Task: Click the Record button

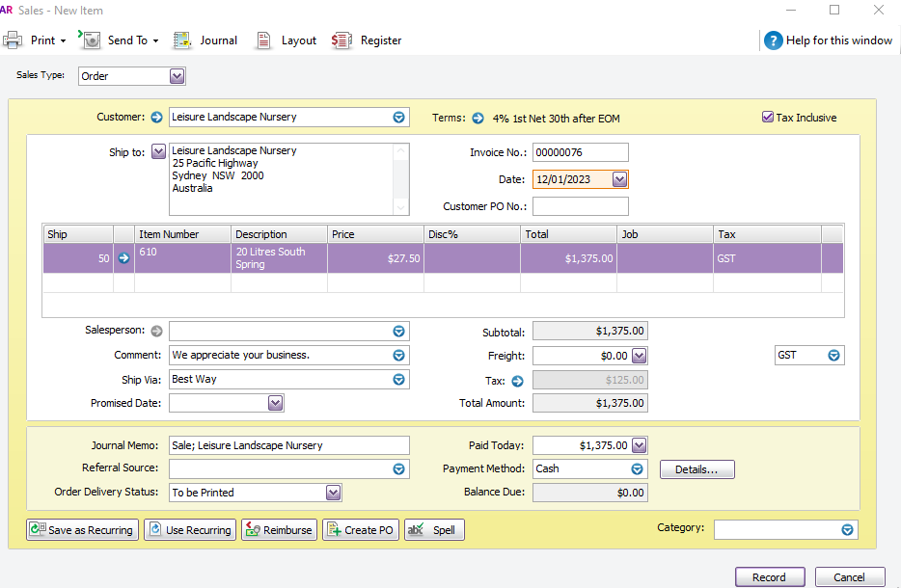Action: (769, 577)
